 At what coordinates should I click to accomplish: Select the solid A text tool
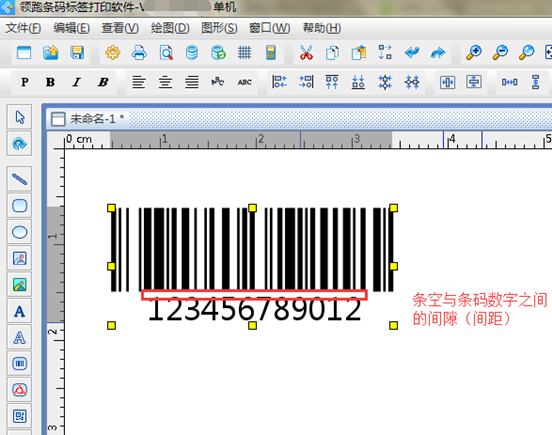pos(19,311)
